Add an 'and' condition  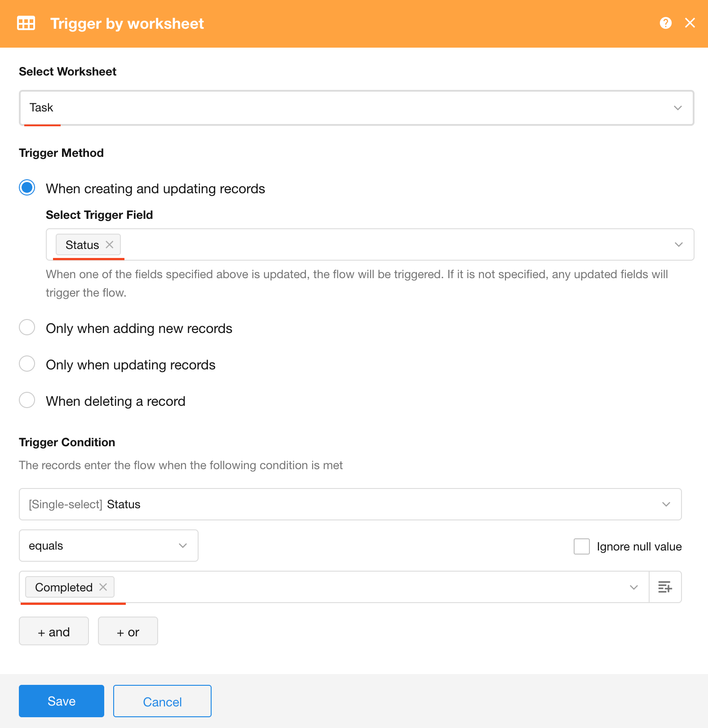[54, 631]
